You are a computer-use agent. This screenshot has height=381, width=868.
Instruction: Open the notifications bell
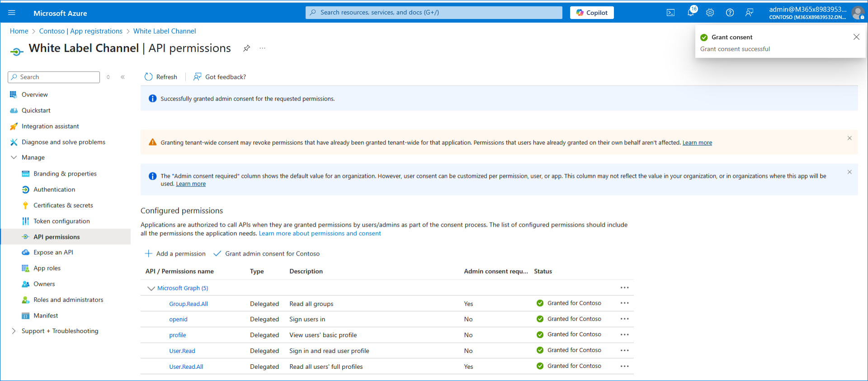[x=691, y=13]
